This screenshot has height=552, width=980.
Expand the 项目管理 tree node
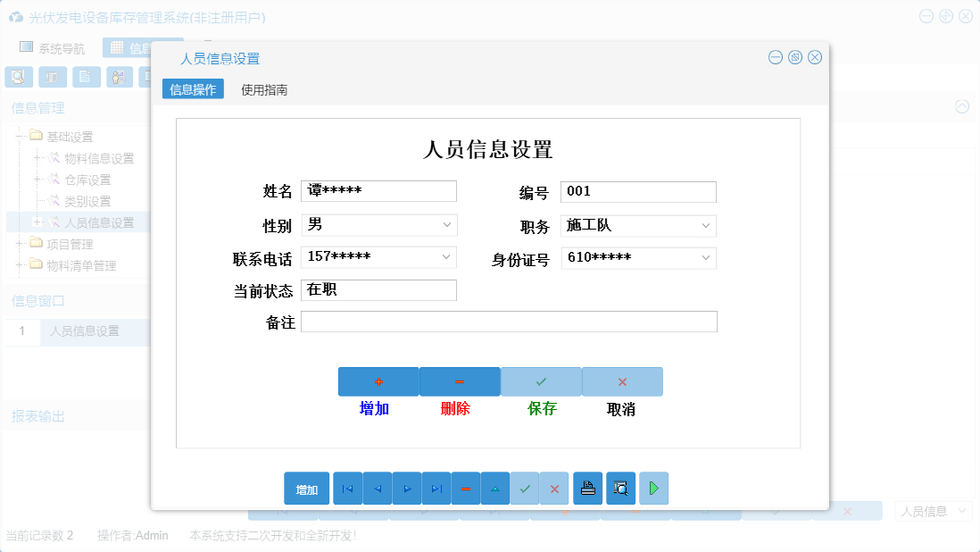point(20,243)
